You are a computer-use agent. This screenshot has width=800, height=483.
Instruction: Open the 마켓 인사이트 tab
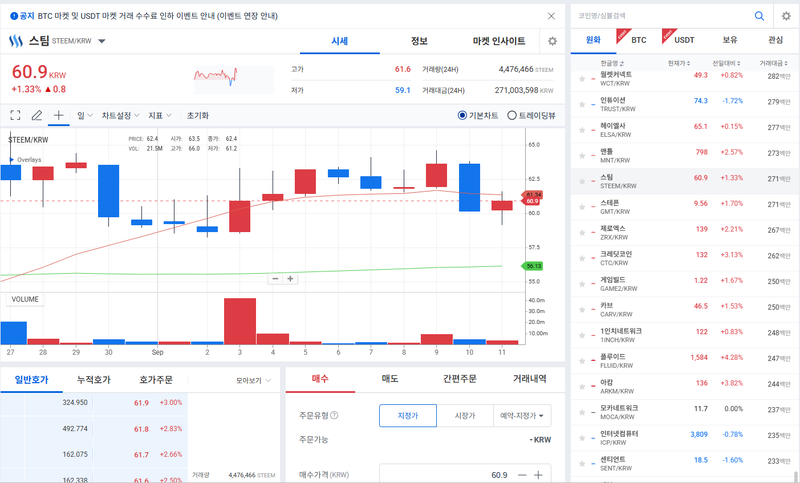(499, 41)
